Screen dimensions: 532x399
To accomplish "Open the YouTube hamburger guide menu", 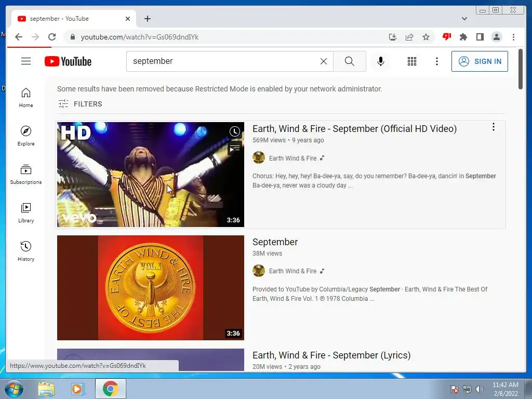I will [x=26, y=61].
